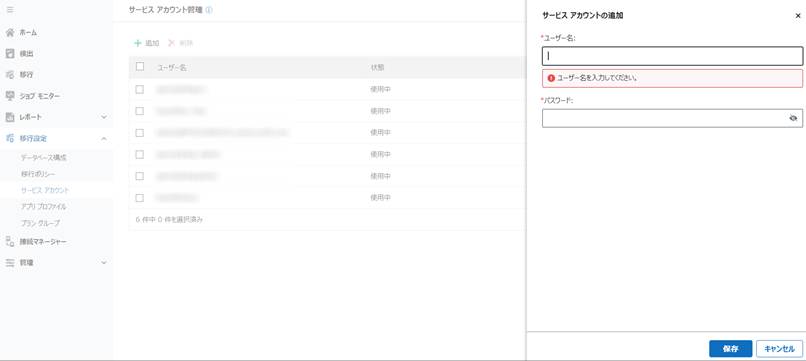806x361 pixels.
Task: Tick the fourth account row checkbox
Action: 140,154
